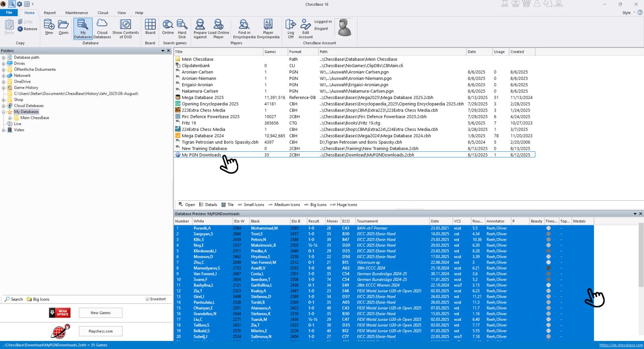644x349 pixels.
Task: Open the de.chessbase.com link
Action: [621, 345]
